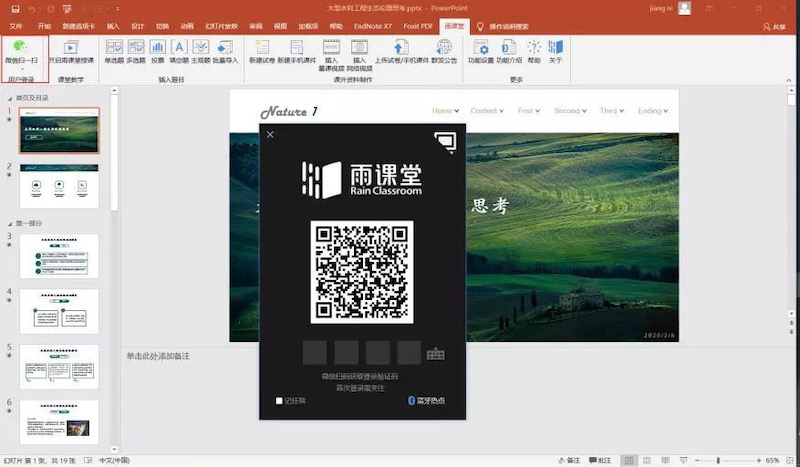Toggle Normal view in the status bar
This screenshot has width=800, height=467.
pyautogui.click(x=629, y=460)
